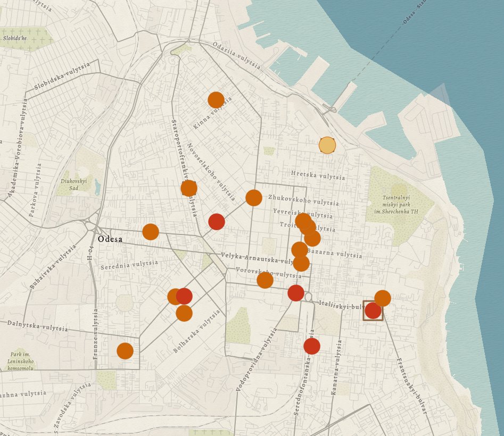Viewport: 504px width, 436px height.
Task: Click the Odariia vulytsia label
Action: tap(237, 55)
